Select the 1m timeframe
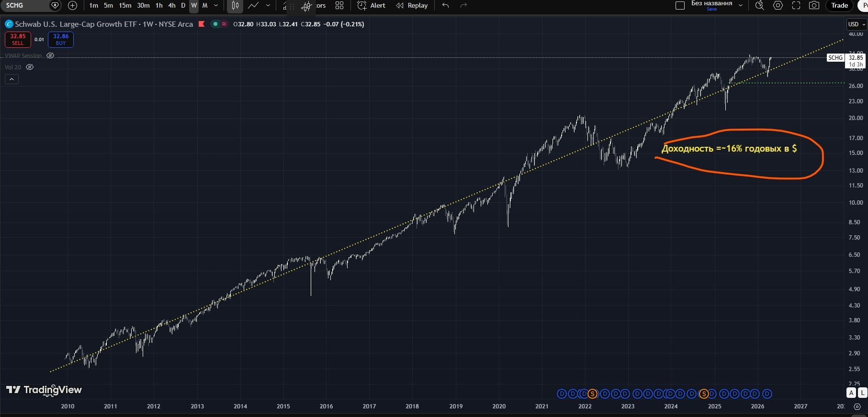Screen dimensions: 868x417 (x=93, y=5)
